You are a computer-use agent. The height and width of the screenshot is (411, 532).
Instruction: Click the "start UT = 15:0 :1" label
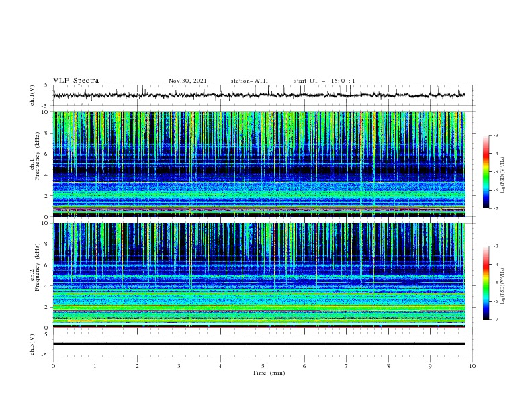point(324,81)
